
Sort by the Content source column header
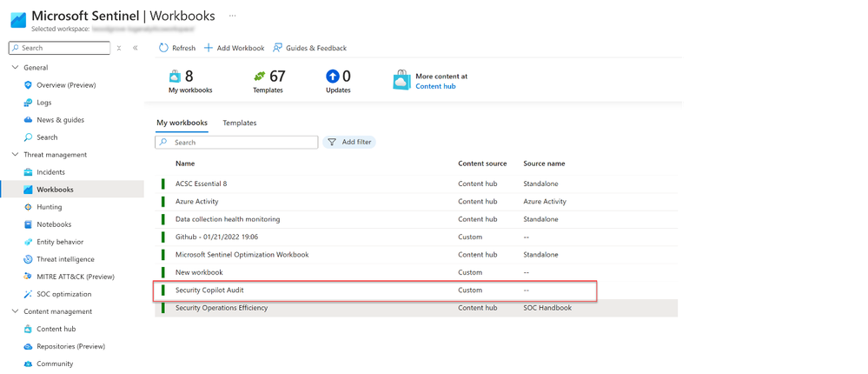tap(482, 164)
